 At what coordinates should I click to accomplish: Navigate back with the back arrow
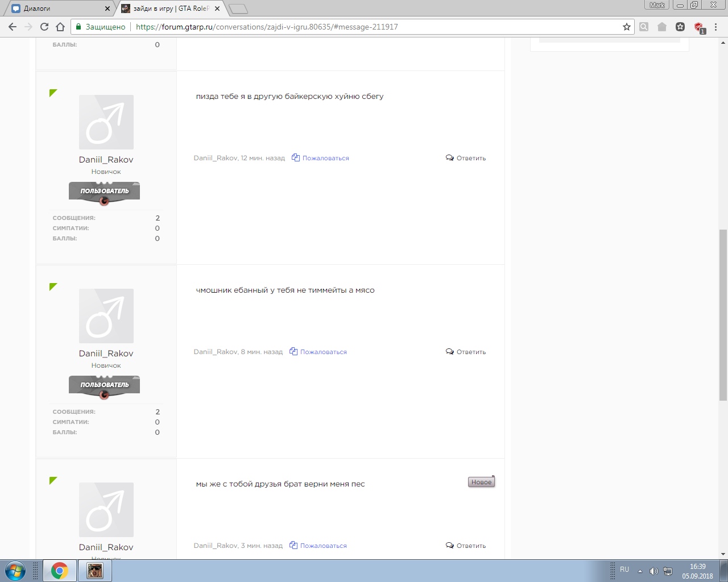tap(13, 27)
